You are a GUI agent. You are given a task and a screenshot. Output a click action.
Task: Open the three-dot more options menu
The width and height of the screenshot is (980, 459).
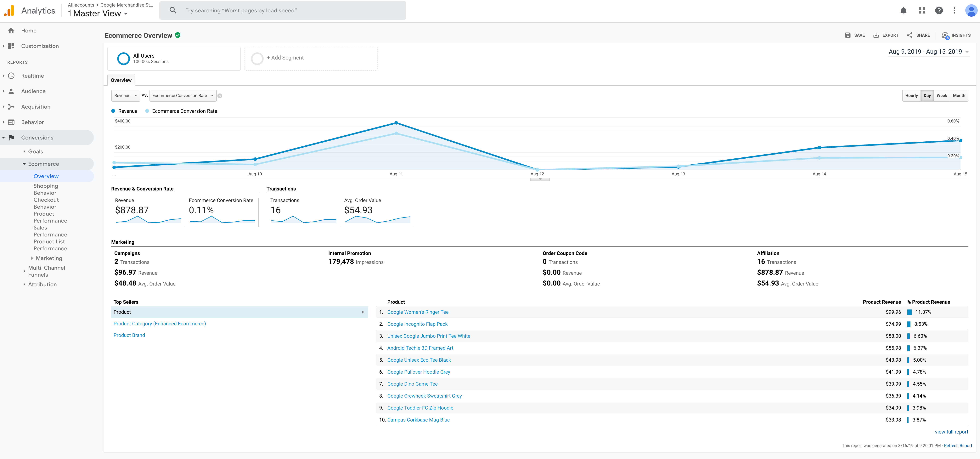pyautogui.click(x=954, y=11)
